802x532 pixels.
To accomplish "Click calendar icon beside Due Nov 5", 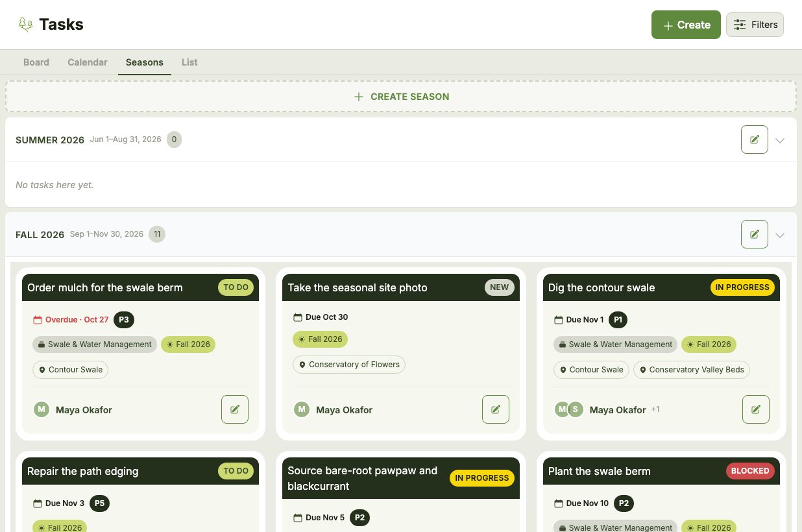I will (x=298, y=518).
